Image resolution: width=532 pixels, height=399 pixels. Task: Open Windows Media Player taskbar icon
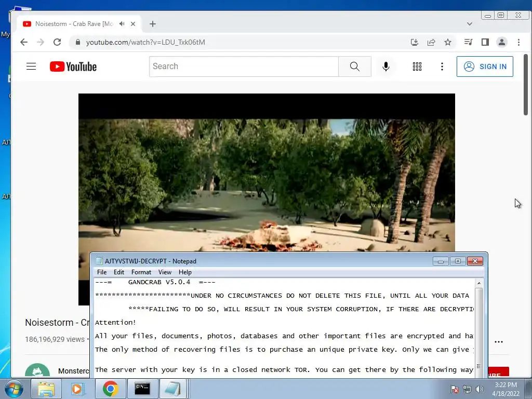coord(77,389)
